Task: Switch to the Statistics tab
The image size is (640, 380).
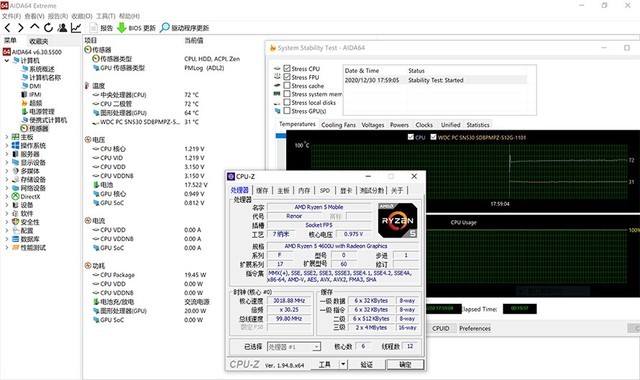Action: coord(478,125)
